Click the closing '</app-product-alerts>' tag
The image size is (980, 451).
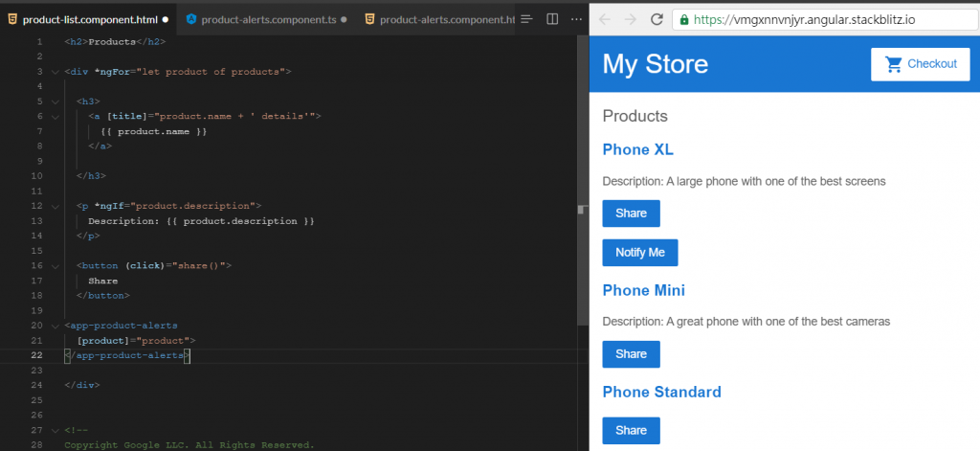pos(127,355)
